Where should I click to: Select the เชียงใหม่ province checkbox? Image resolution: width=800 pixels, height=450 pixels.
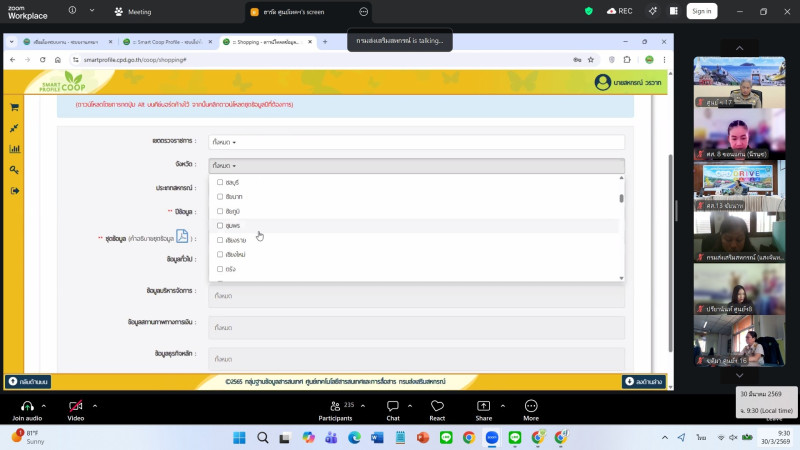point(220,255)
